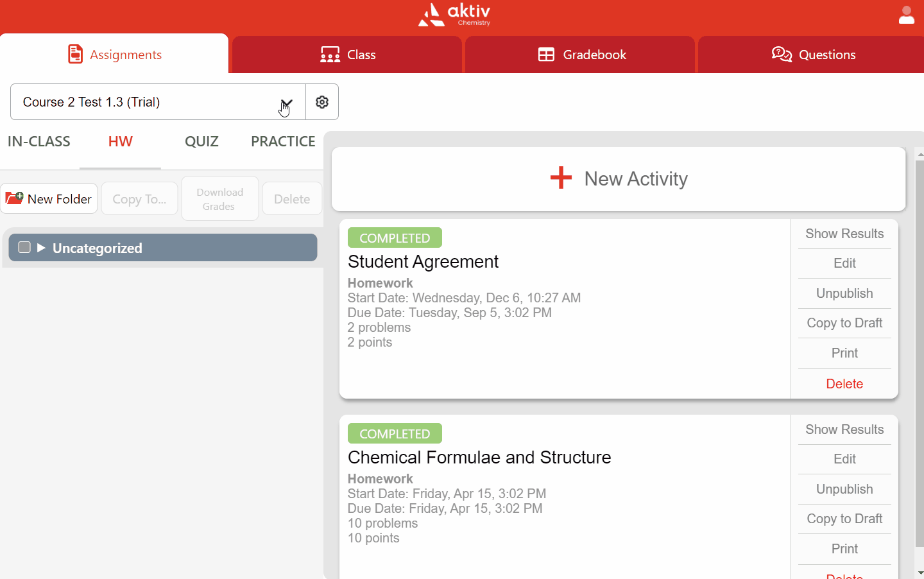
Task: Select the Gradebook grid icon
Action: 547,55
